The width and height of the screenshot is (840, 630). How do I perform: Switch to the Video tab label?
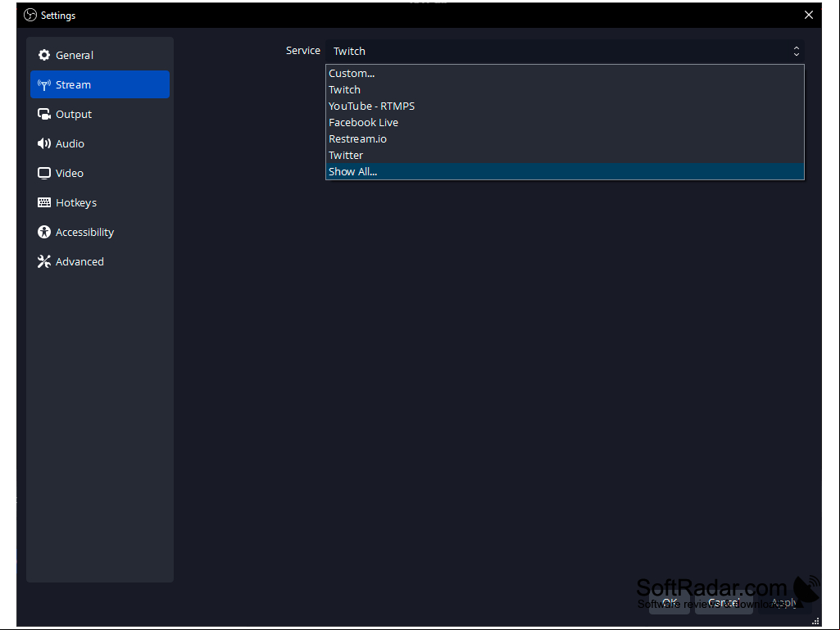70,173
